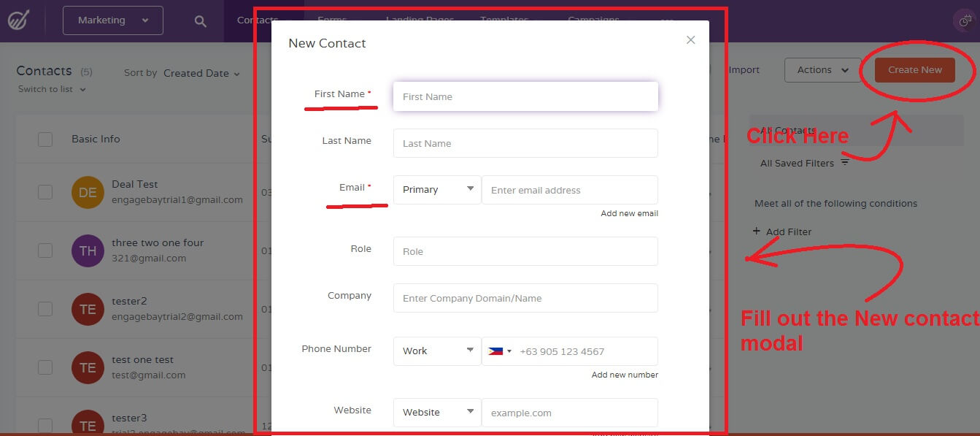Expand the Sort by Created Date dropdown
980x436 pixels.
203,73
